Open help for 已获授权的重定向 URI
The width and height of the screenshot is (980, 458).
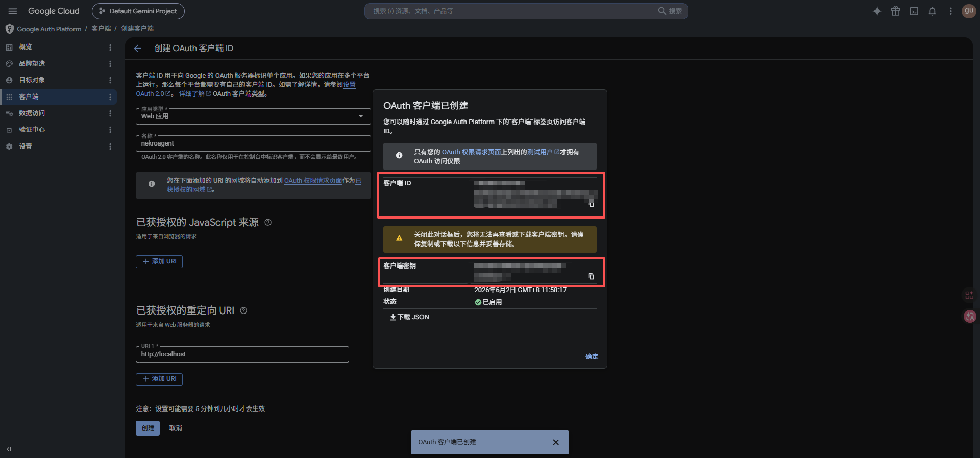243,310
